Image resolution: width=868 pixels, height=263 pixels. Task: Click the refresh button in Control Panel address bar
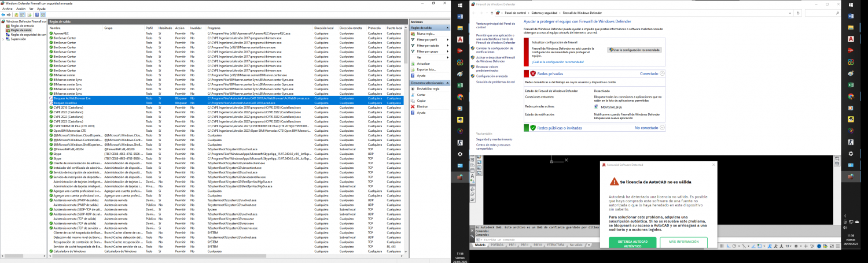coord(797,13)
